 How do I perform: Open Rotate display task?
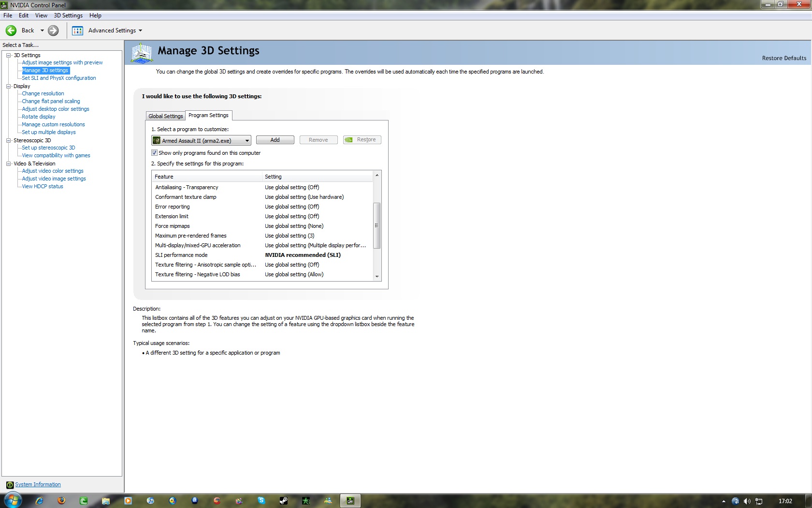[39, 117]
